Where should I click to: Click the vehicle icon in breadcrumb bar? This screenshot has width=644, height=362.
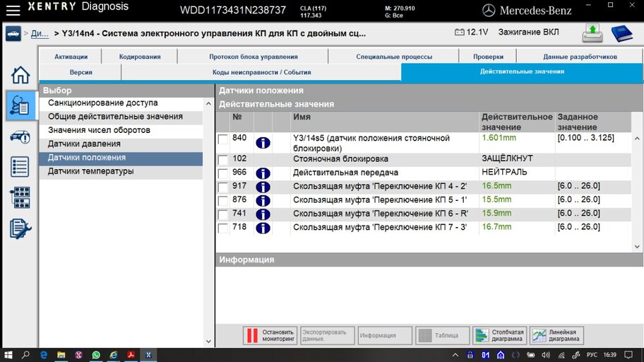click(x=13, y=33)
